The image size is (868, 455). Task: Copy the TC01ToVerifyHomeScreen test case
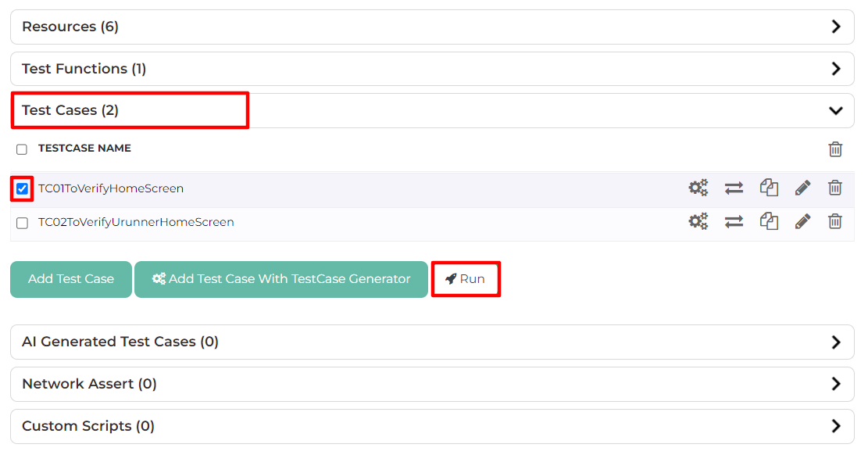point(769,188)
